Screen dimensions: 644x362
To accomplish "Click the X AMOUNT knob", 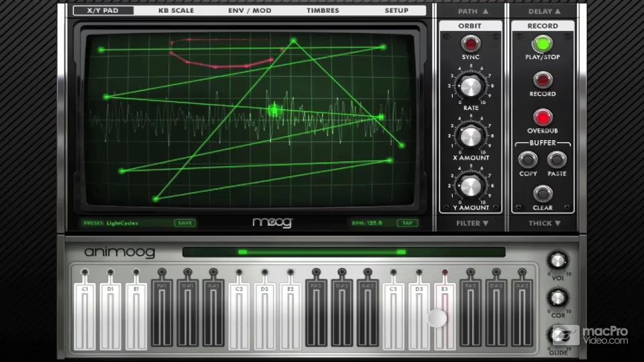I will [x=471, y=137].
